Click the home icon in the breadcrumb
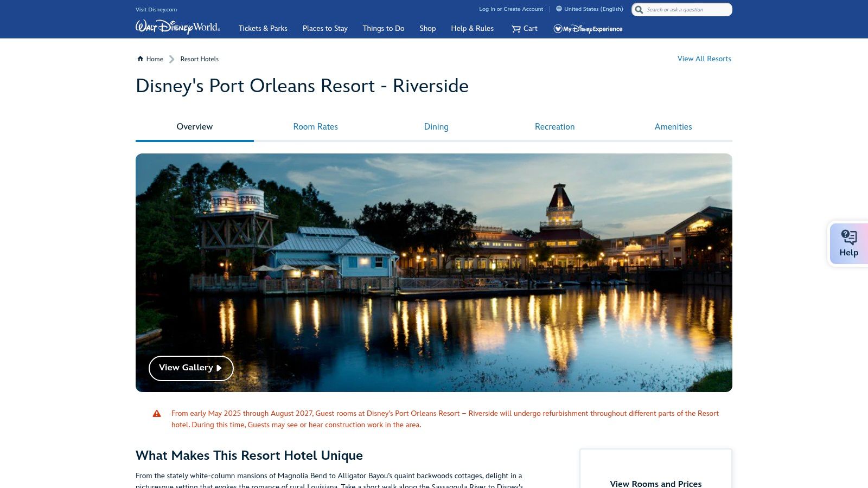868x488 pixels. [140, 59]
